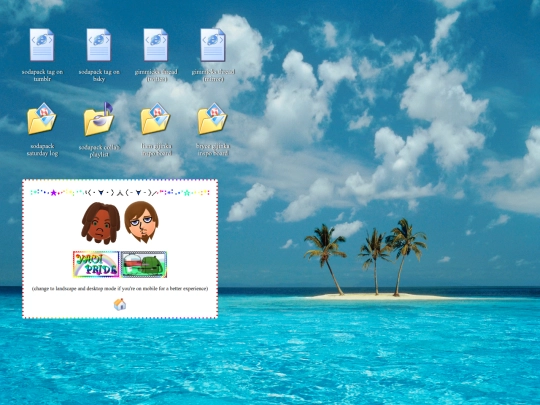Click the green and red character stamp
The height and width of the screenshot is (405, 540).
144,264
